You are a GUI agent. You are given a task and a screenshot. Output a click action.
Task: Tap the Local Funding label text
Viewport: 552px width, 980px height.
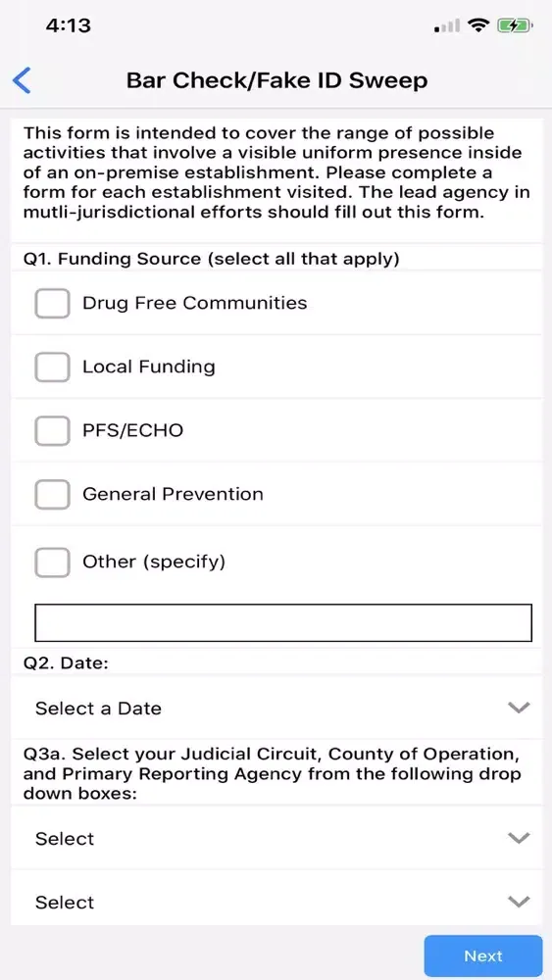149,367
